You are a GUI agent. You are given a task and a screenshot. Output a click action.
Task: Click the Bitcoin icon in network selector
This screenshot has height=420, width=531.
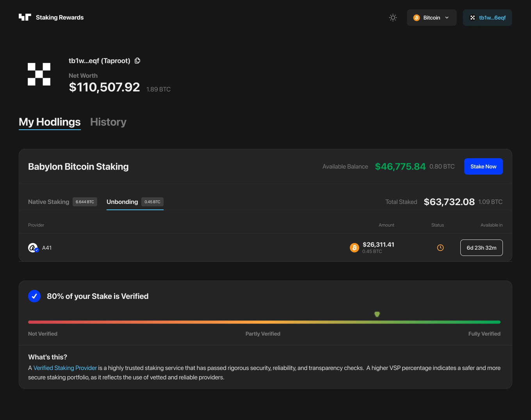(417, 18)
